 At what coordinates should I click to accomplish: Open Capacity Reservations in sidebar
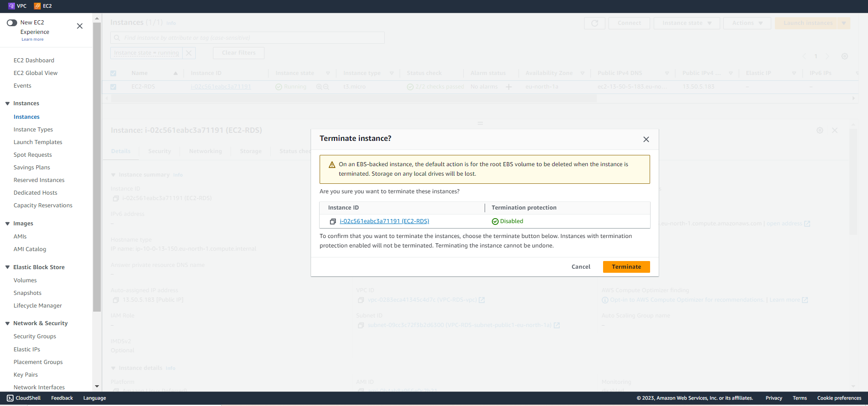click(43, 205)
